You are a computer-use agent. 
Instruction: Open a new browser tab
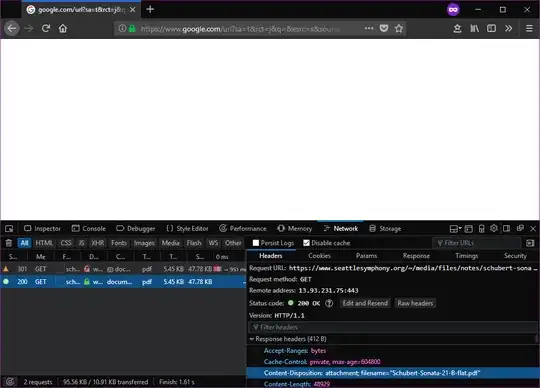150,9
